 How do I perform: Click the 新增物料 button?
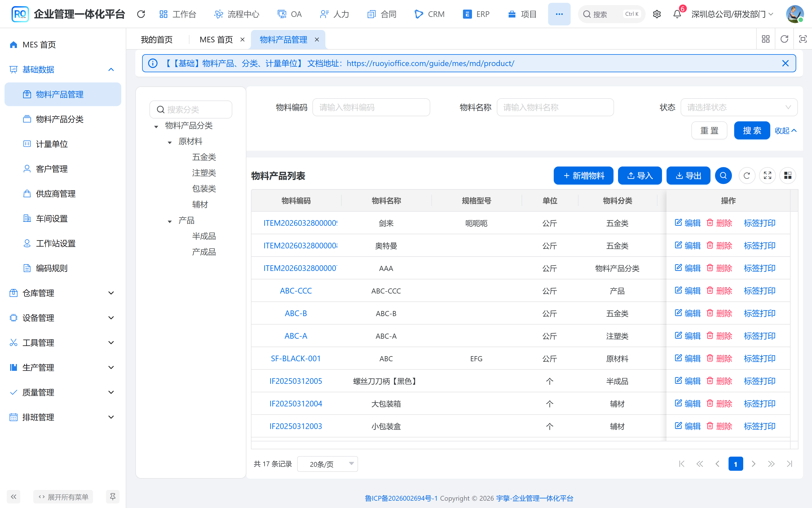point(584,176)
